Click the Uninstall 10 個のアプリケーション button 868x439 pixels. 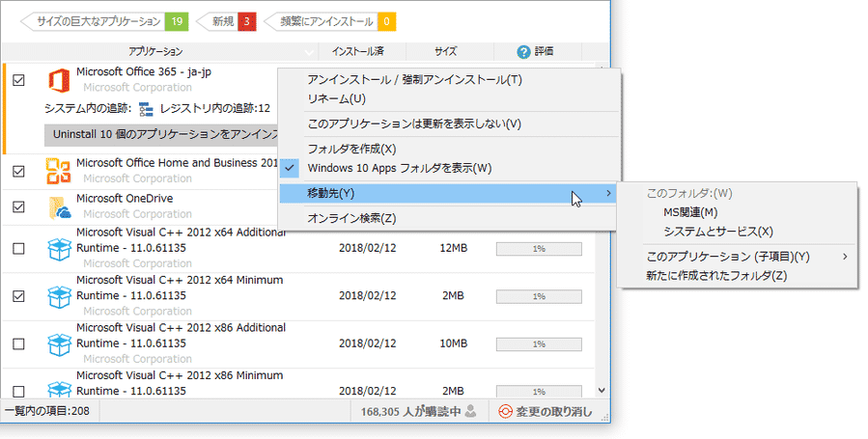pyautogui.click(x=160, y=134)
